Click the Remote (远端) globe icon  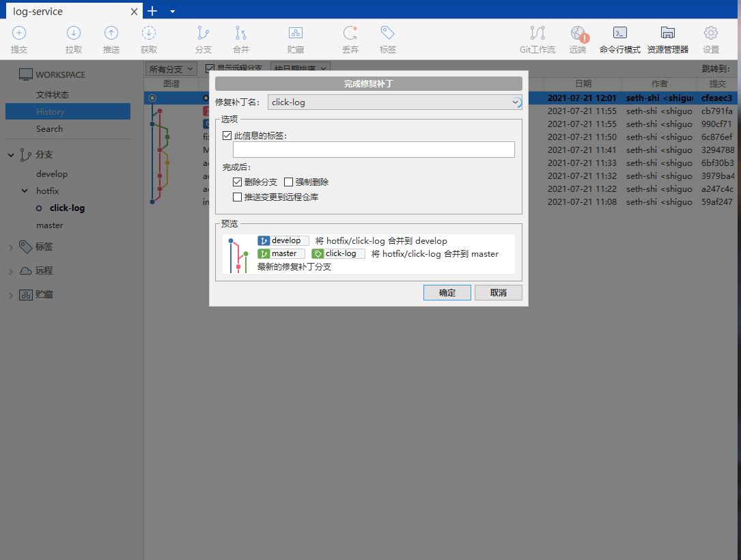578,33
